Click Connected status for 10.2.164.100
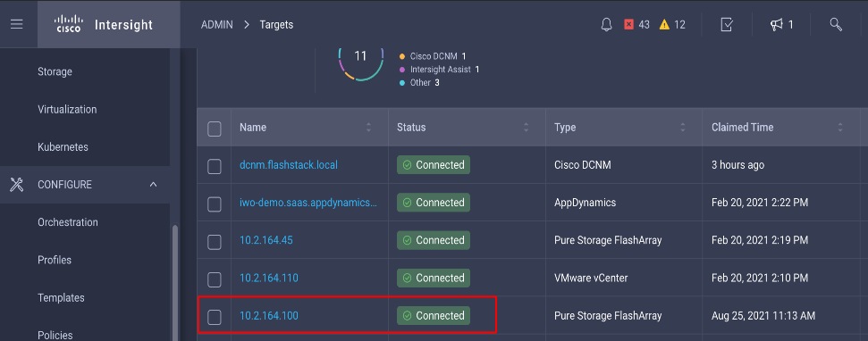 pos(434,316)
